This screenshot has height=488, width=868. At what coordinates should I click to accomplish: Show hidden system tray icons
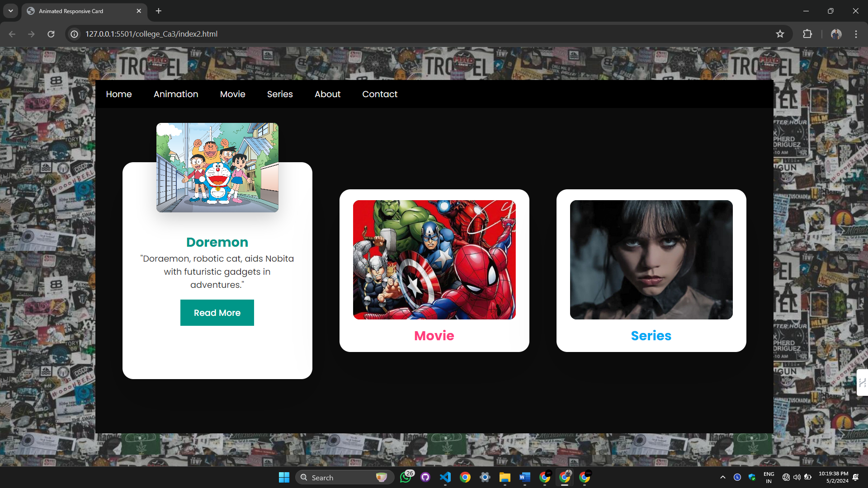723,477
